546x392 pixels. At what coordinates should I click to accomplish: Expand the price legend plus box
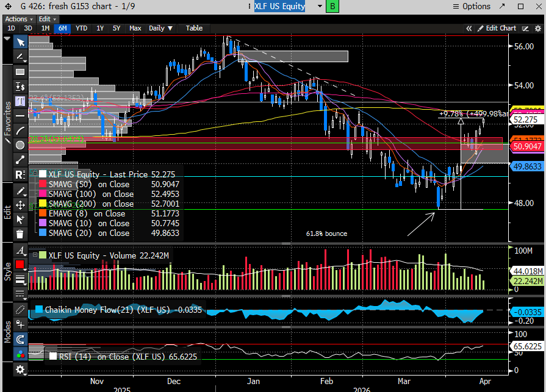(x=35, y=173)
